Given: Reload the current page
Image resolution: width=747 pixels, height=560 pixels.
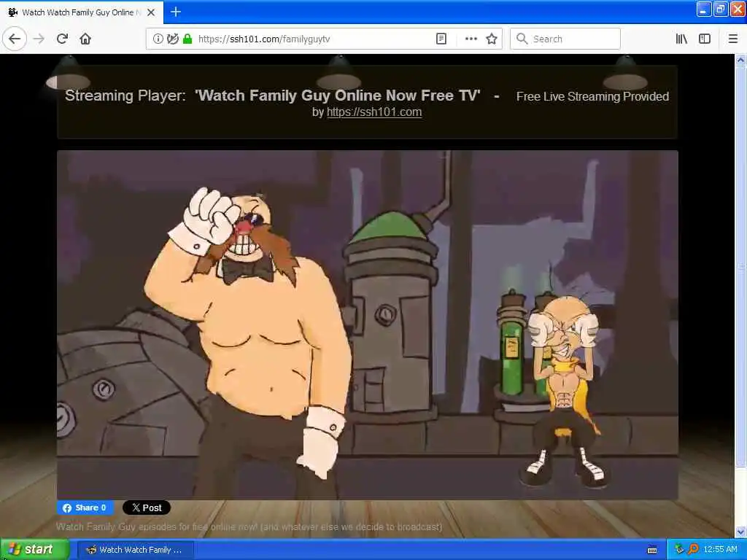Looking at the screenshot, I should [62, 39].
